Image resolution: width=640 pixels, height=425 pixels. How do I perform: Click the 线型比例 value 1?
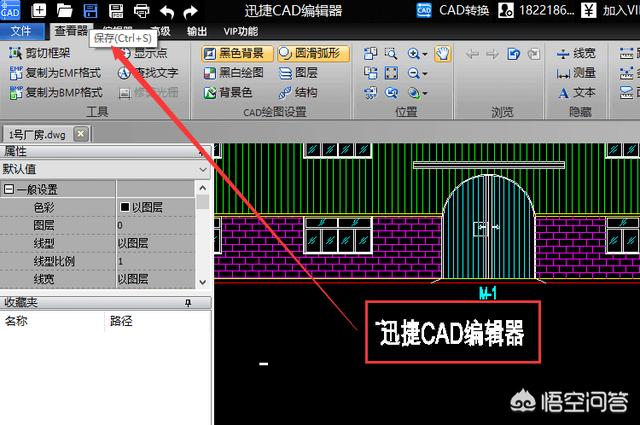point(156,261)
